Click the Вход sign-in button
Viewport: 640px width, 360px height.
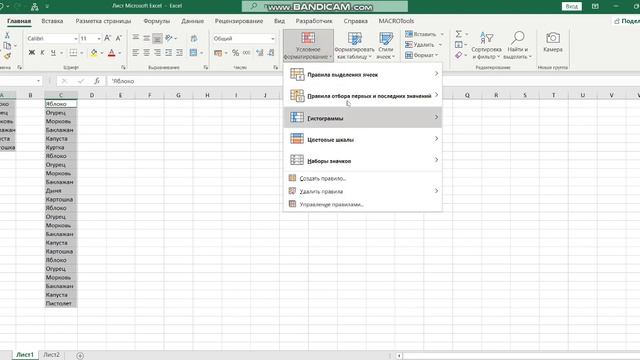[x=571, y=6]
